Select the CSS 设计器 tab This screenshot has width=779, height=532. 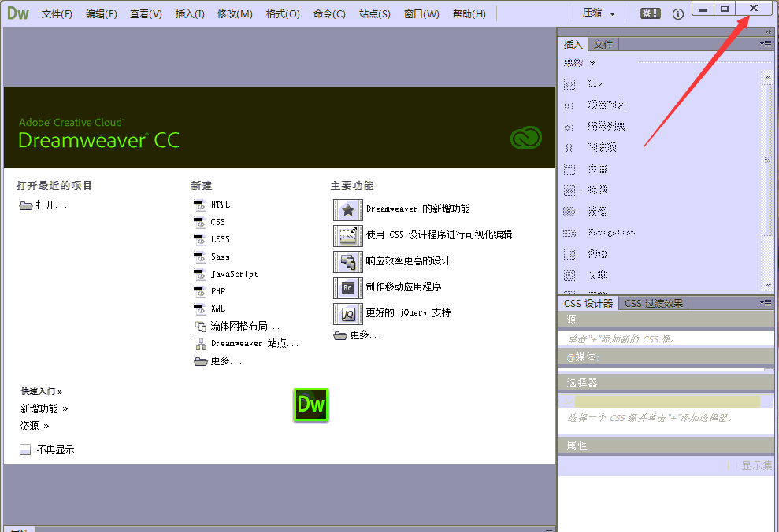click(x=588, y=303)
